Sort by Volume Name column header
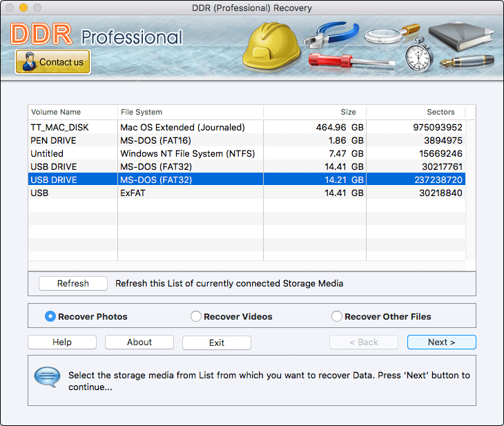The height and width of the screenshot is (426, 504). click(72, 112)
